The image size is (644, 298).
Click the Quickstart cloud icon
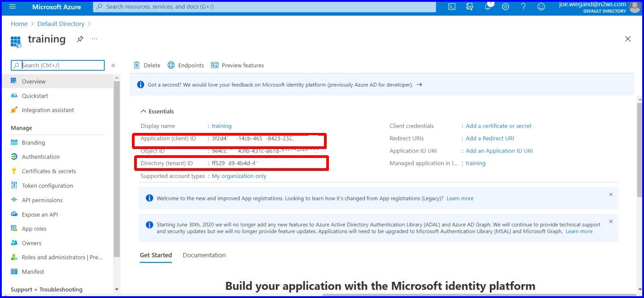(x=14, y=95)
